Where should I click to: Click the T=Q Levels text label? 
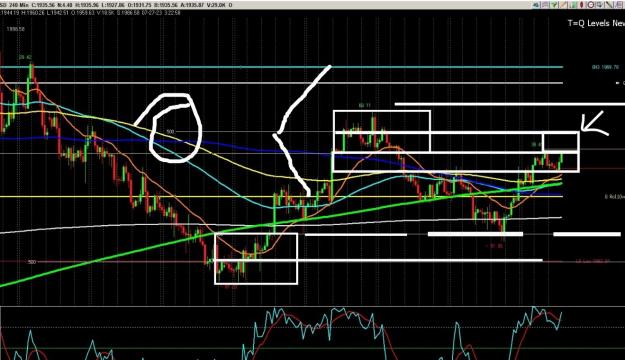[x=589, y=23]
